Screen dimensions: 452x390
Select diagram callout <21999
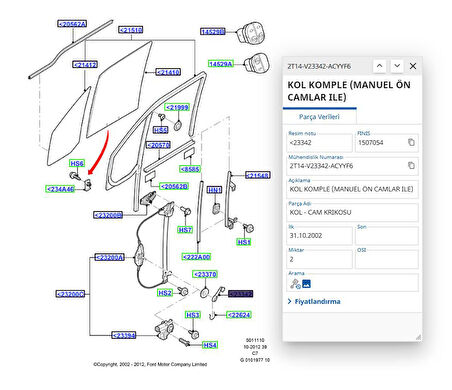(x=177, y=107)
